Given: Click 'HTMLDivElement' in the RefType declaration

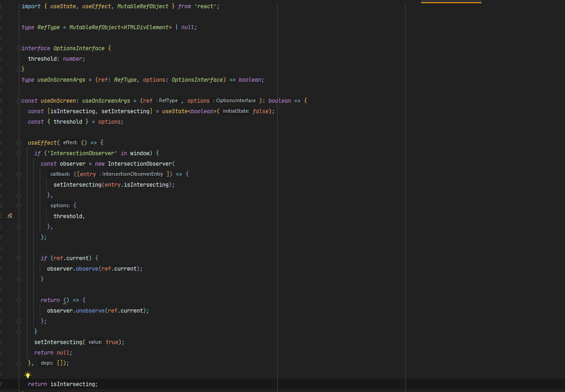Looking at the screenshot, I should [x=146, y=27].
